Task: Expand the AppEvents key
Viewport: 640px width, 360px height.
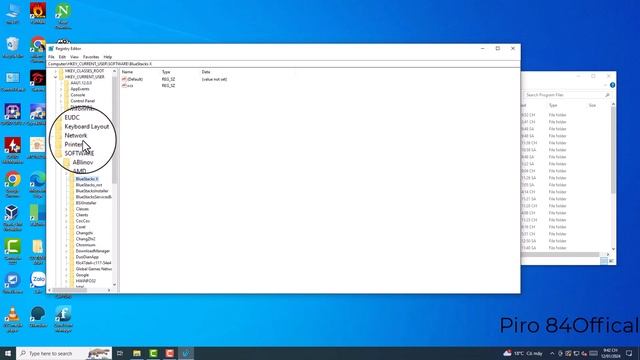Action: (61, 89)
